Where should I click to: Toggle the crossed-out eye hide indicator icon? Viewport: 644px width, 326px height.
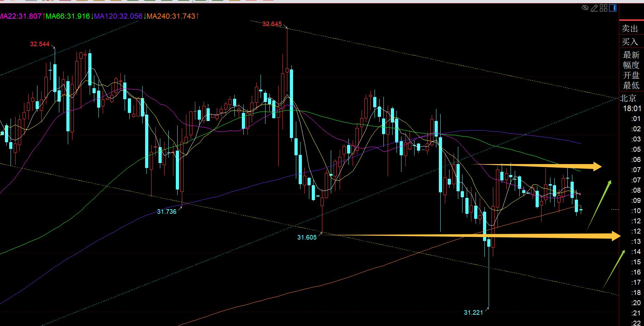click(585, 8)
